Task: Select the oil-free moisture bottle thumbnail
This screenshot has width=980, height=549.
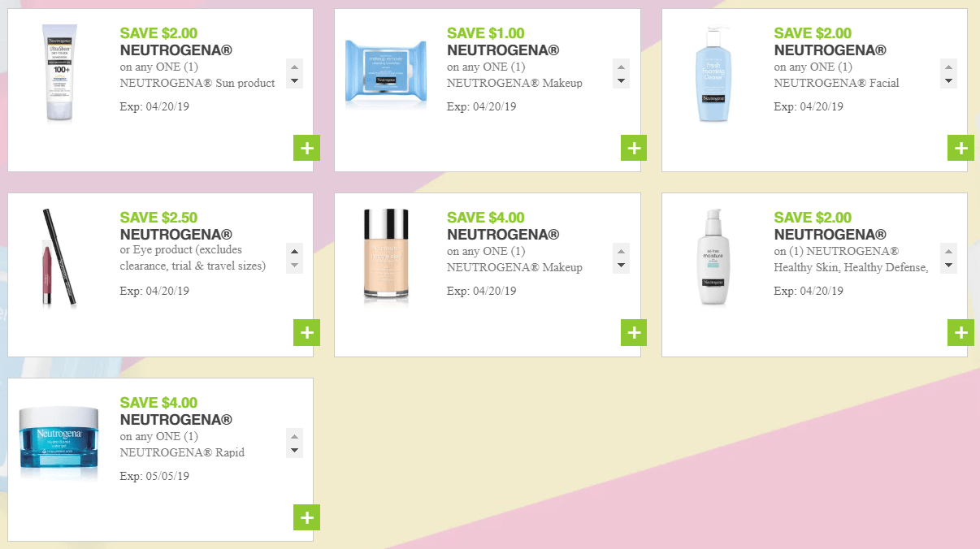Action: 713,257
